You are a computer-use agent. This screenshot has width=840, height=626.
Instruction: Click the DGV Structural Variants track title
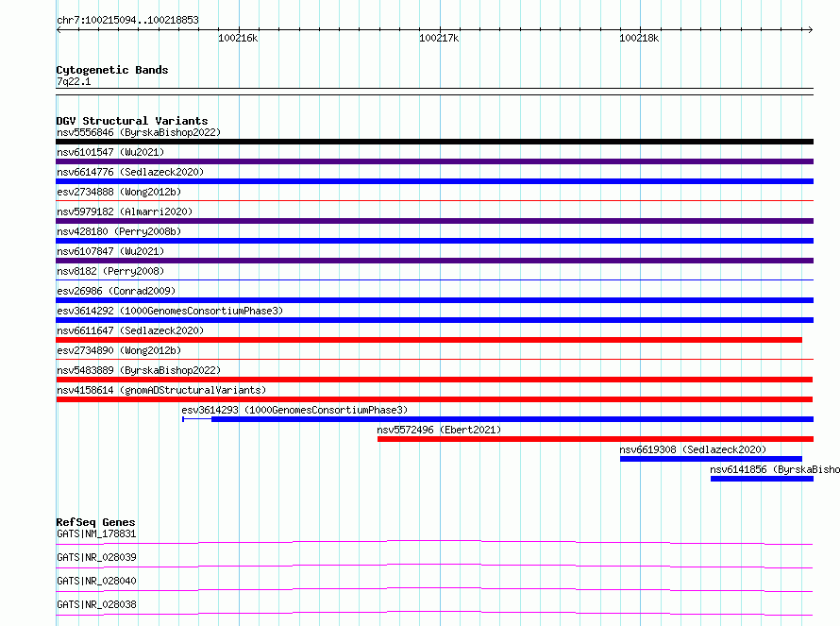[132, 121]
